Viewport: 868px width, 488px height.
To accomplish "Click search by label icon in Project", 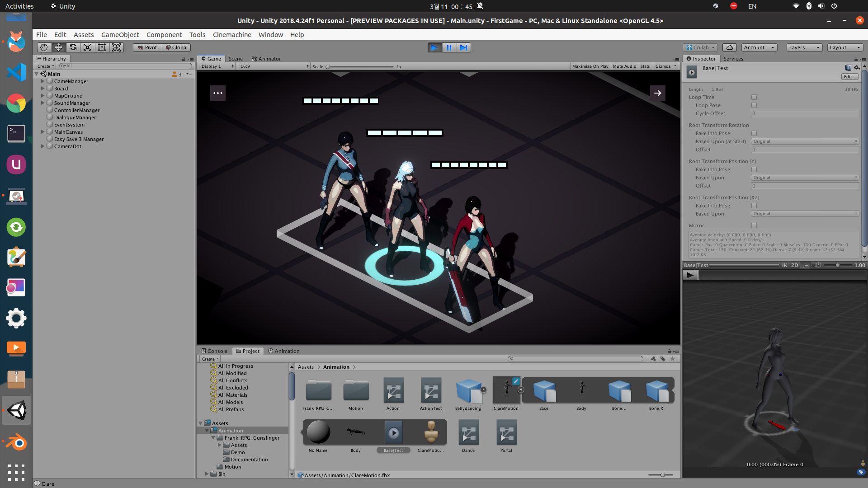I will tap(663, 359).
